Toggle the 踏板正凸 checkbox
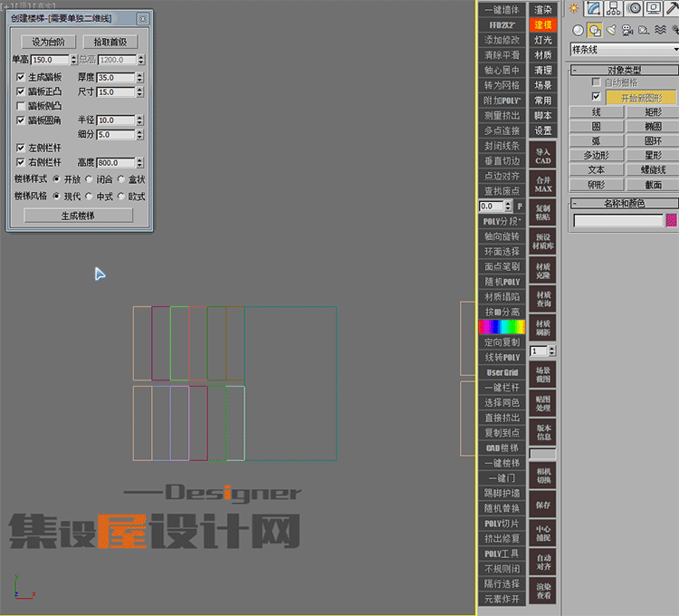The height and width of the screenshot is (616, 679). [x=20, y=91]
